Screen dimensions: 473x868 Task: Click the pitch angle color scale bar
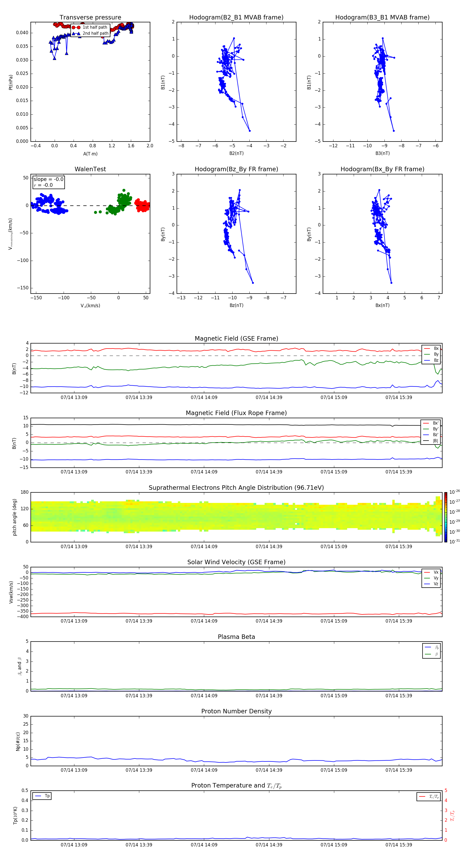coord(446,517)
